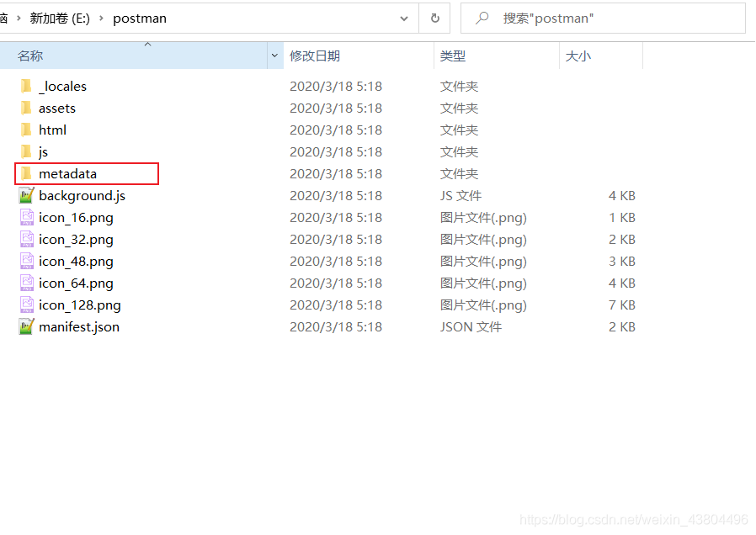Click the JSON 文件 type cell
The height and width of the screenshot is (535, 756).
pyautogui.click(x=471, y=327)
